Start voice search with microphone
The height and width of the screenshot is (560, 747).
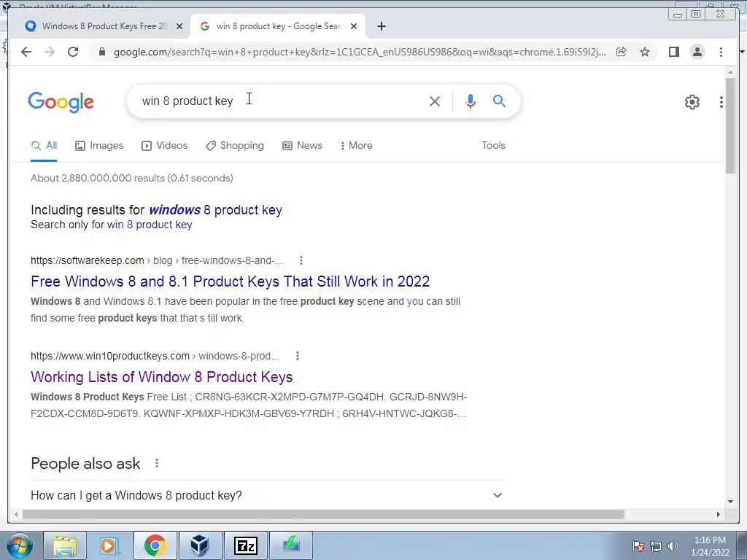[x=471, y=101]
